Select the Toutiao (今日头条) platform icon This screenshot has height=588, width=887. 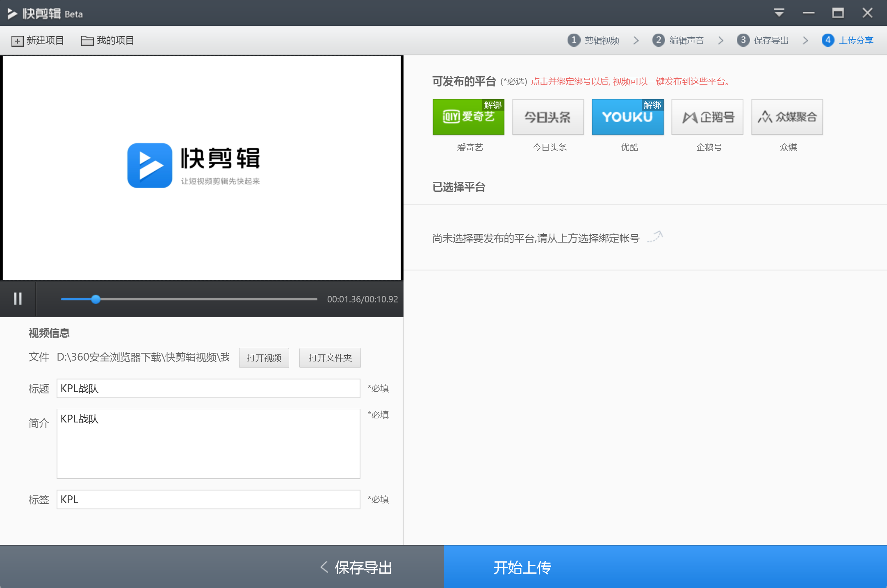[548, 117]
